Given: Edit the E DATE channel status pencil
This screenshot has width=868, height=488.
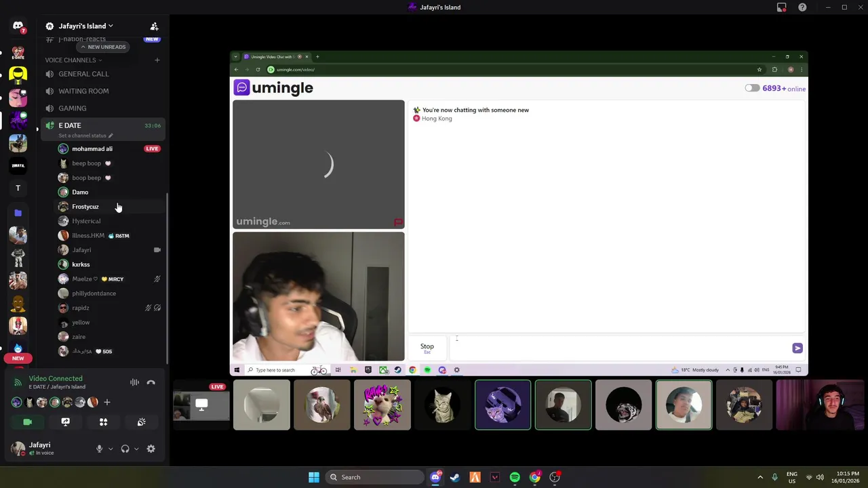Looking at the screenshot, I should (111, 136).
